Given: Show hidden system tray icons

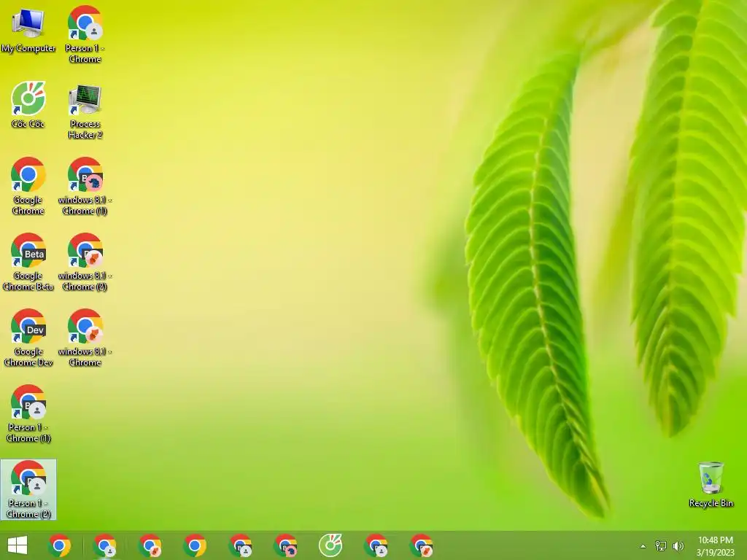Looking at the screenshot, I should click(x=643, y=546).
